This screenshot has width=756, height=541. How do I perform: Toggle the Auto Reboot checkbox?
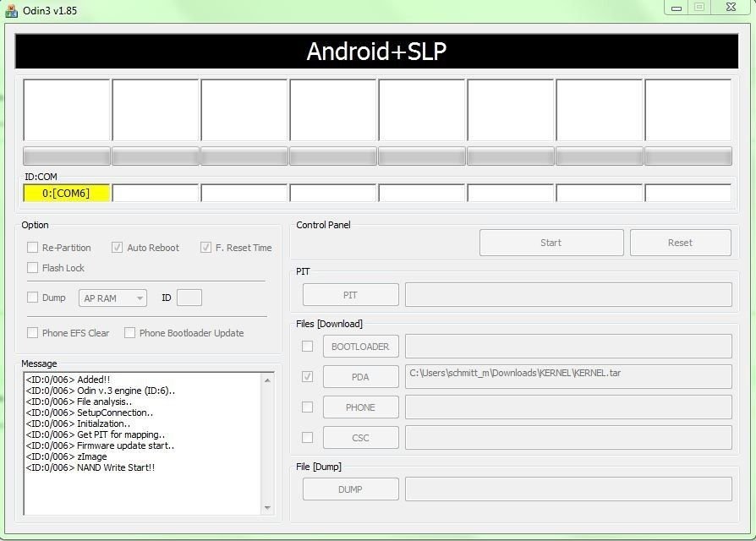[x=117, y=248]
